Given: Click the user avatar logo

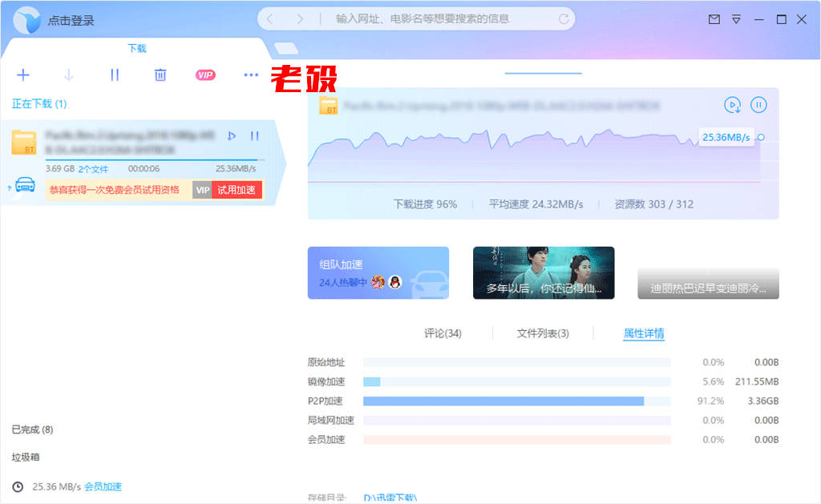Looking at the screenshot, I should click(x=26, y=20).
